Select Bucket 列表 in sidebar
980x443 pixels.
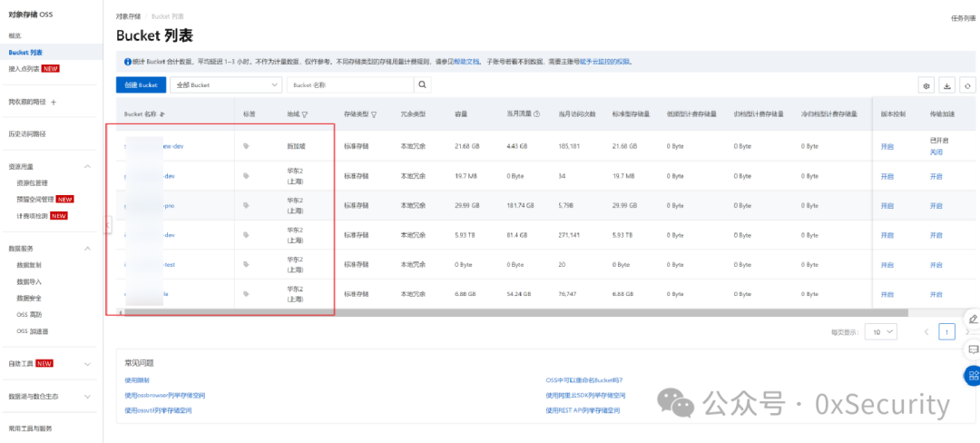(25, 53)
